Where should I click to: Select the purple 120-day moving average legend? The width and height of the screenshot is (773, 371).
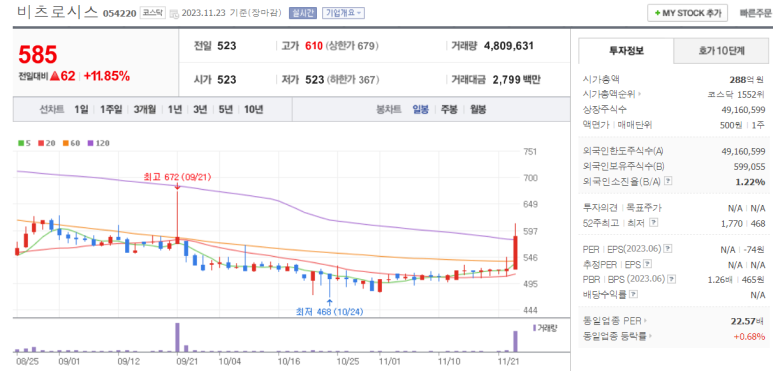point(98,143)
